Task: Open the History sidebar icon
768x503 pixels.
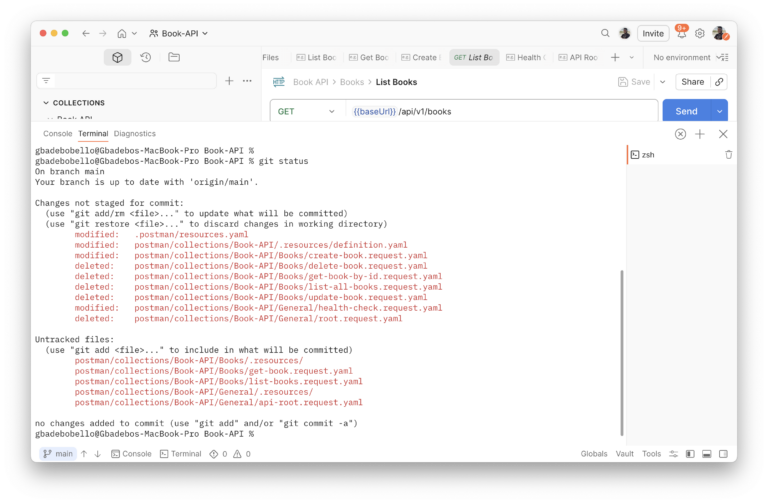Action: click(x=145, y=57)
